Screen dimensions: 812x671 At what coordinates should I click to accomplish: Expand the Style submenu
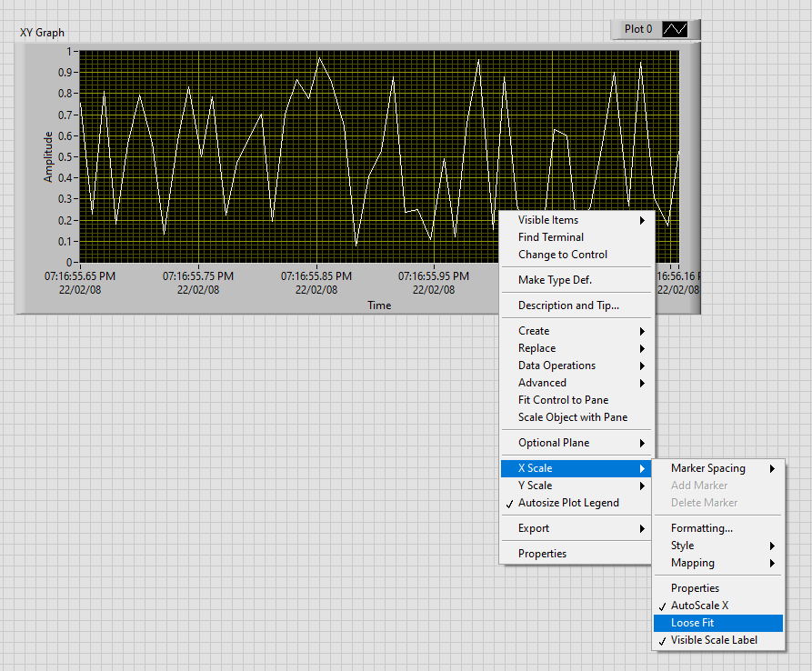click(718, 546)
